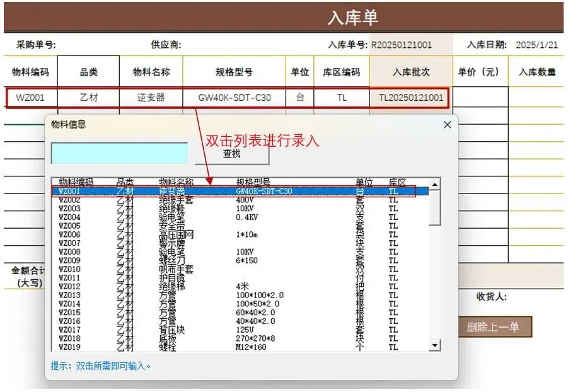Click the 2025/1/21 入库日期 value
The image size is (568, 392).
coord(537,45)
